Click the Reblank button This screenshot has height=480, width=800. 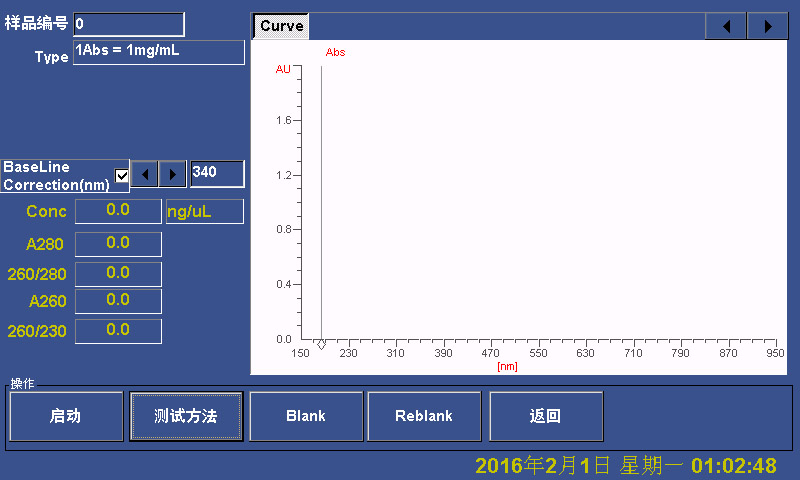(x=424, y=416)
